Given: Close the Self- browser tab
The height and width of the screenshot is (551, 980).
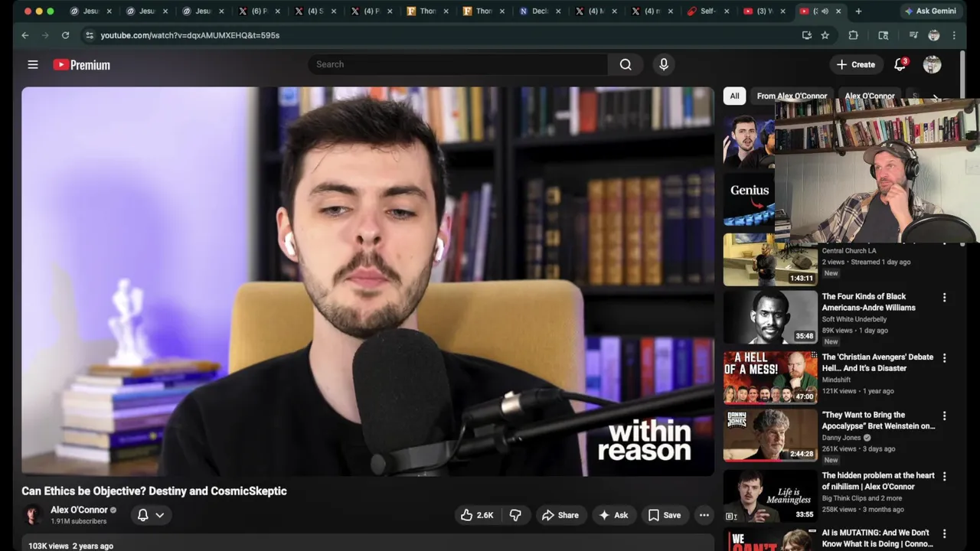Looking at the screenshot, I should tap(727, 11).
